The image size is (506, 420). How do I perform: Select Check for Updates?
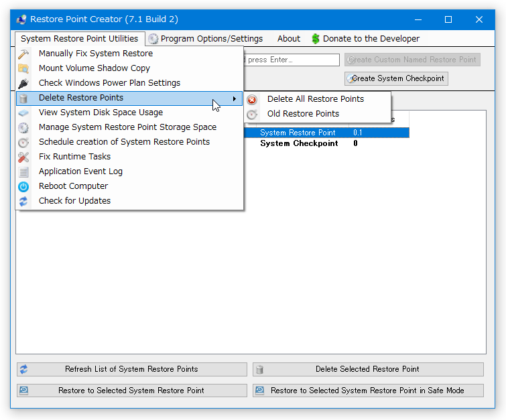129,201
